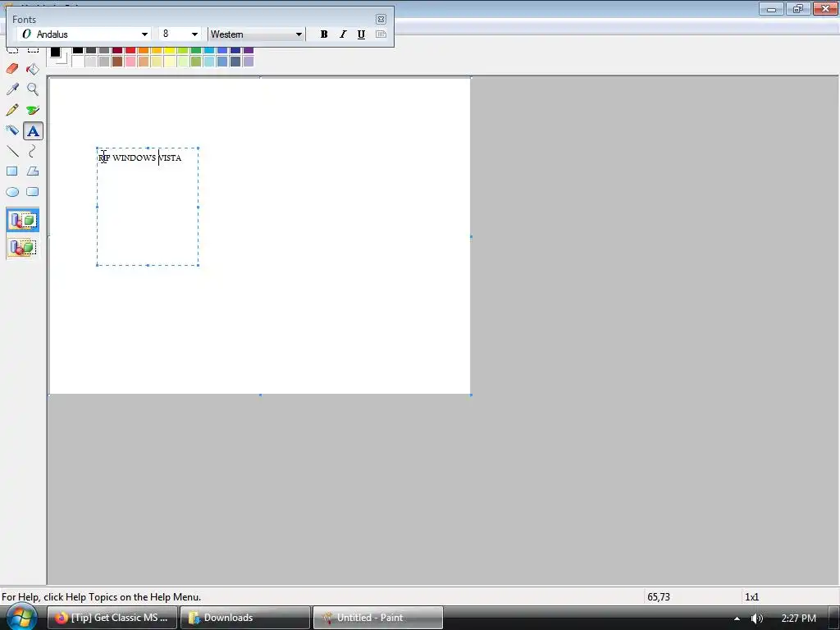Switch to the Downloads taskbar window
The height and width of the screenshot is (630, 840).
pos(244,618)
